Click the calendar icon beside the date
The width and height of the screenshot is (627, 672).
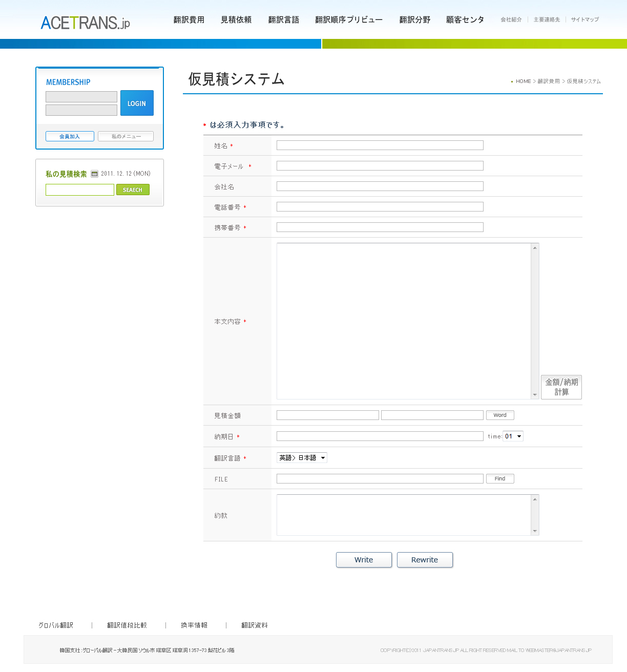tap(94, 174)
